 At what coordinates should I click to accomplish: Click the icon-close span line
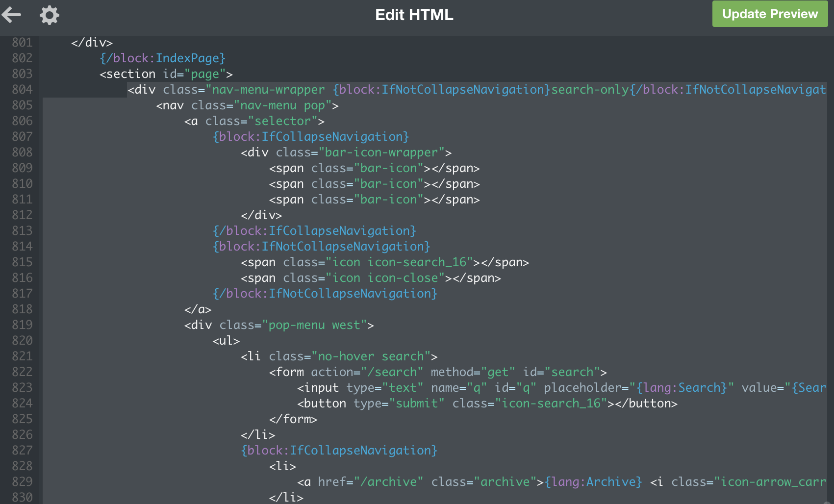click(370, 278)
